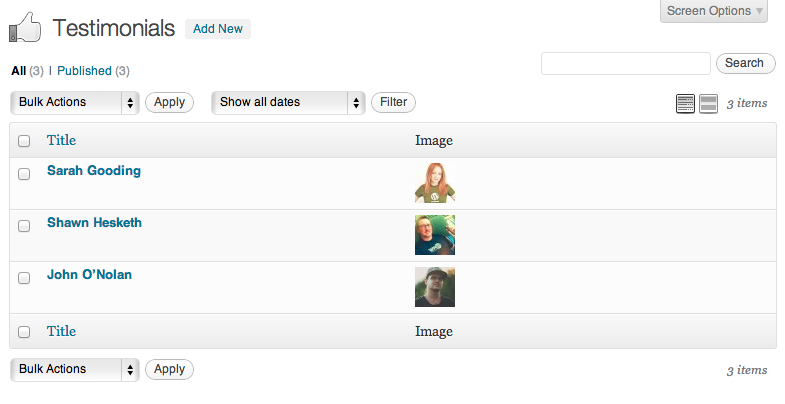The width and height of the screenshot is (785, 404).
Task: Switch to list view icon
Action: coord(685,103)
